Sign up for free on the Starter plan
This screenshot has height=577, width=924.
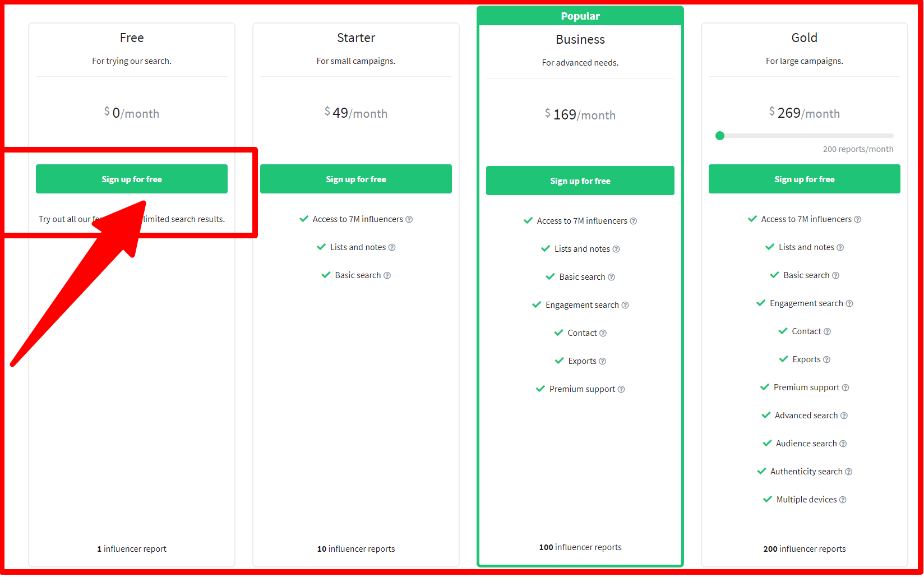tap(355, 179)
